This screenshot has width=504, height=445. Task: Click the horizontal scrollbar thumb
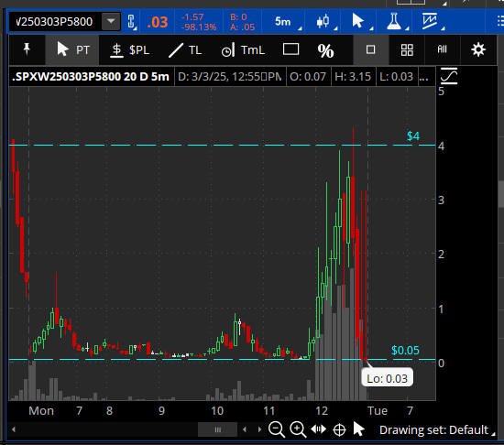coord(217,429)
